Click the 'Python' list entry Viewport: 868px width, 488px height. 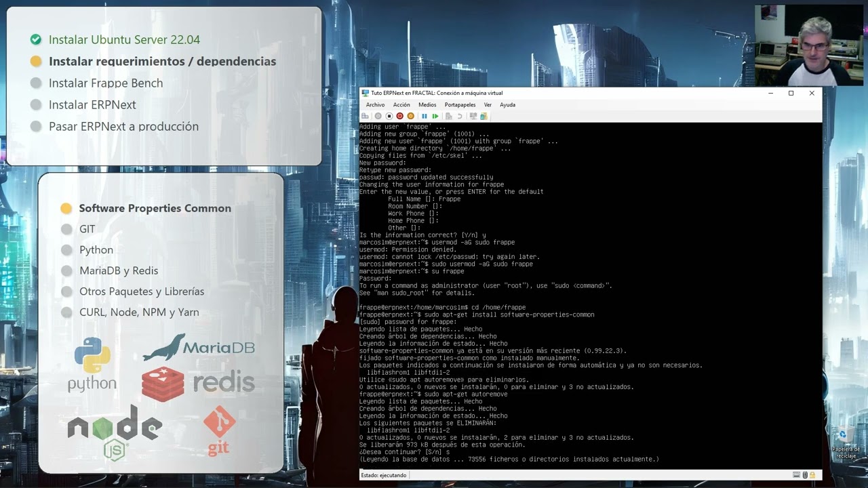(96, 250)
